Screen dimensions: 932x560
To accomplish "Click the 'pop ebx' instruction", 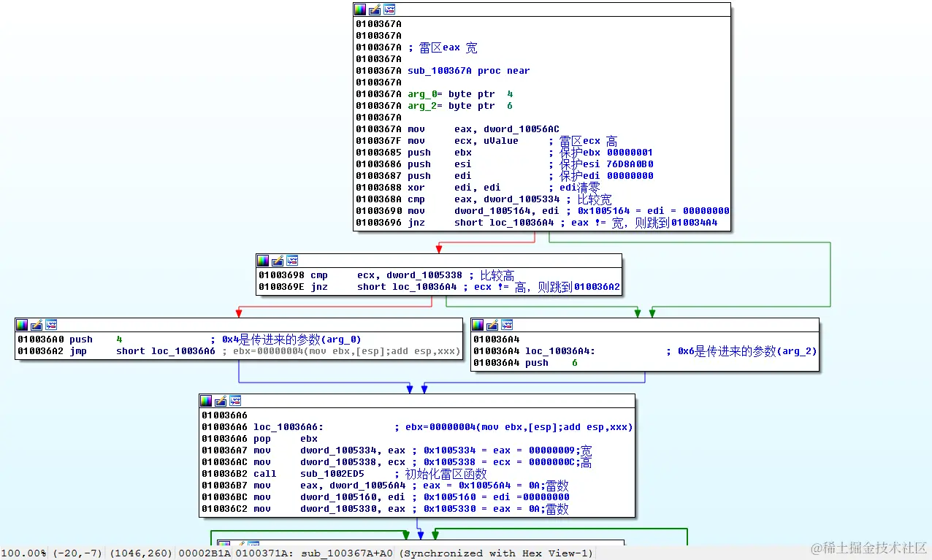I will (x=286, y=439).
